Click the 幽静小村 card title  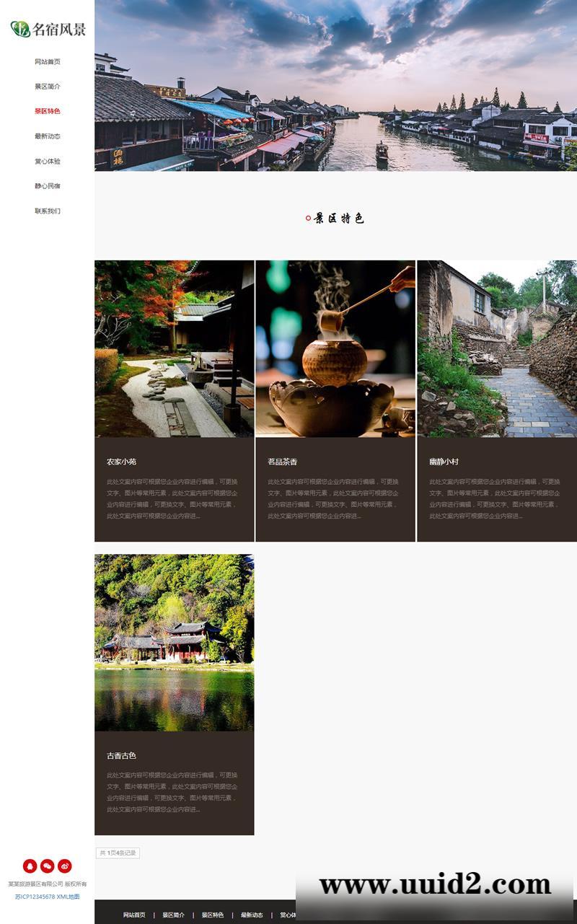444,462
